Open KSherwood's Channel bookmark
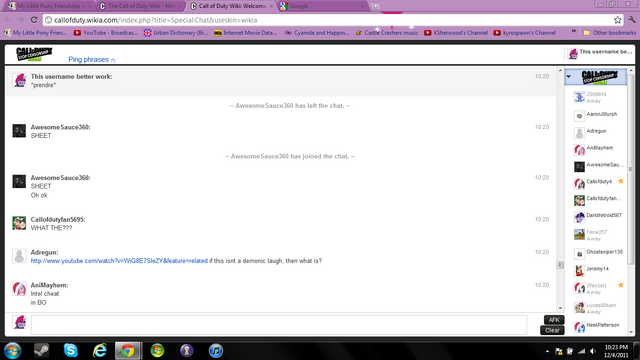The height and width of the screenshot is (360, 640). [456, 33]
